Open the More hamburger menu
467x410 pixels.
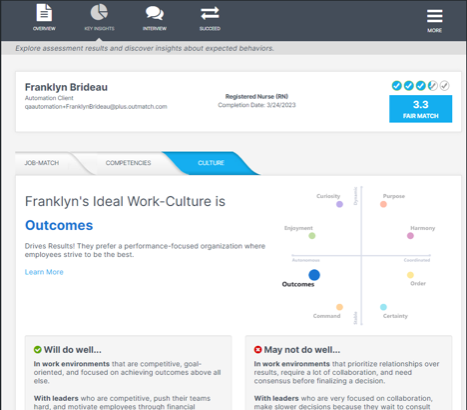435,16
